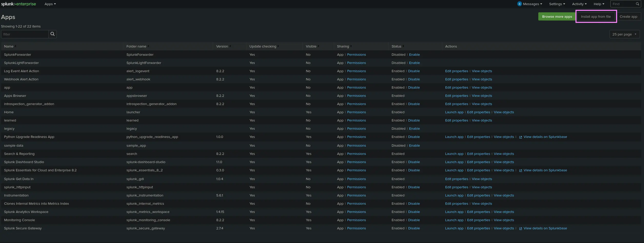
Task: Enable the SplunkForwarder app
Action: coord(414,55)
